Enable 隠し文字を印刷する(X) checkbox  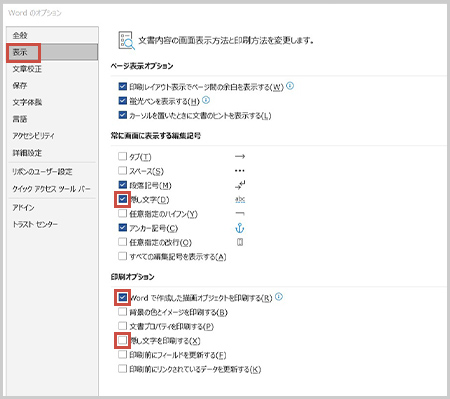tap(123, 340)
